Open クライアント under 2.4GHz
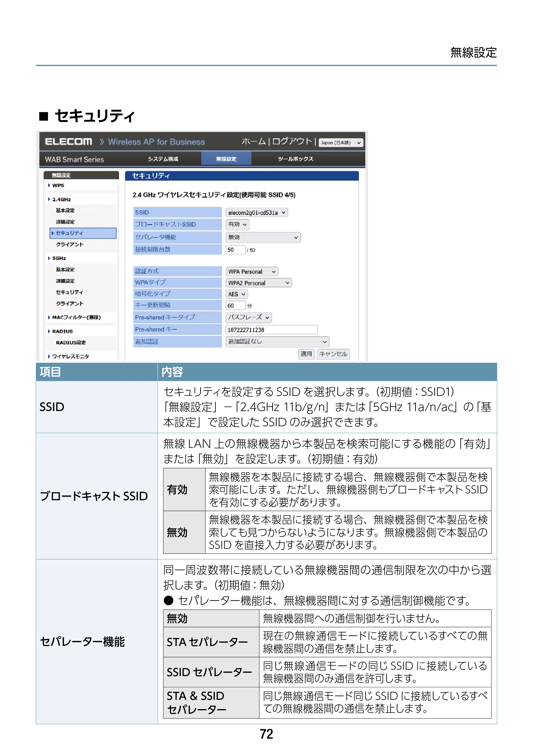This screenshot has width=533, height=756. (x=70, y=245)
